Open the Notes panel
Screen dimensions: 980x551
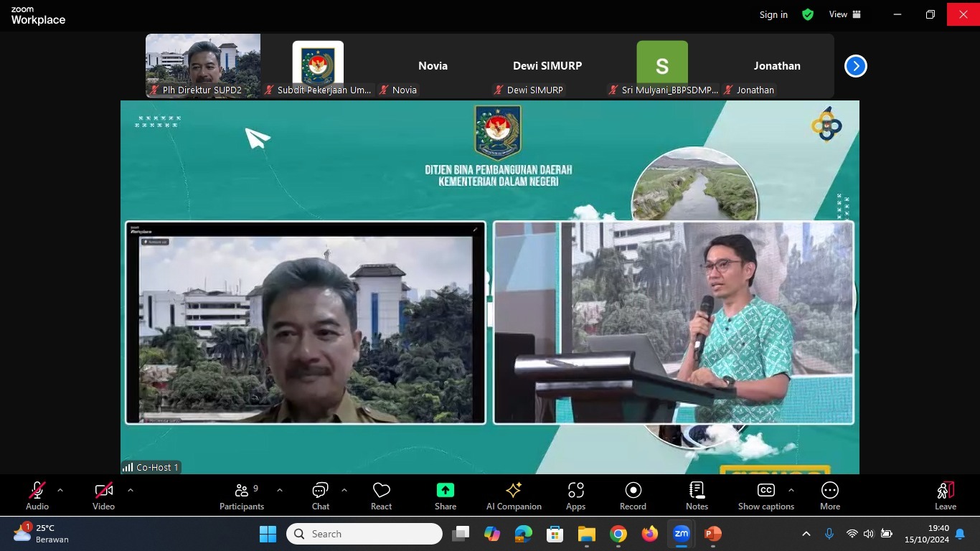(x=697, y=496)
